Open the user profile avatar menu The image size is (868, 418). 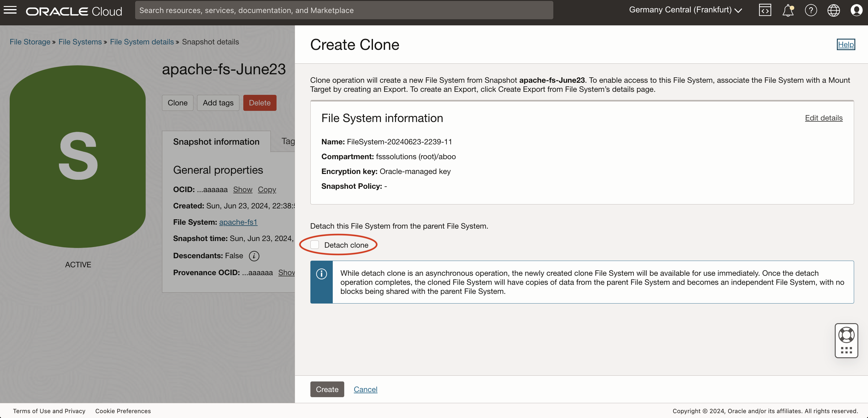(x=856, y=10)
